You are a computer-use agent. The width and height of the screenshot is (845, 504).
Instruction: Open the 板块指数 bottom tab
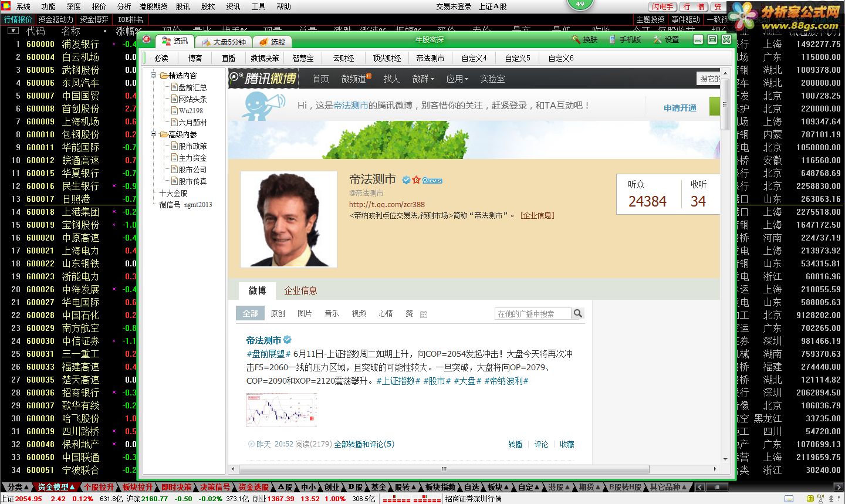[441, 487]
